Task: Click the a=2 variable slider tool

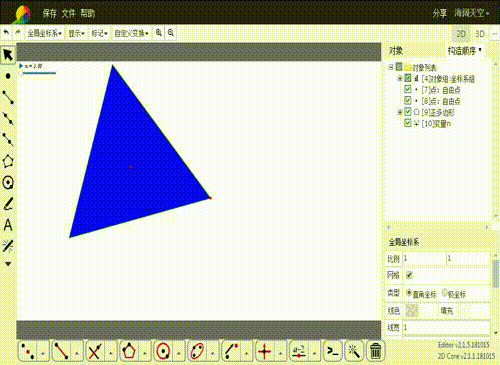Action: tap(299, 351)
